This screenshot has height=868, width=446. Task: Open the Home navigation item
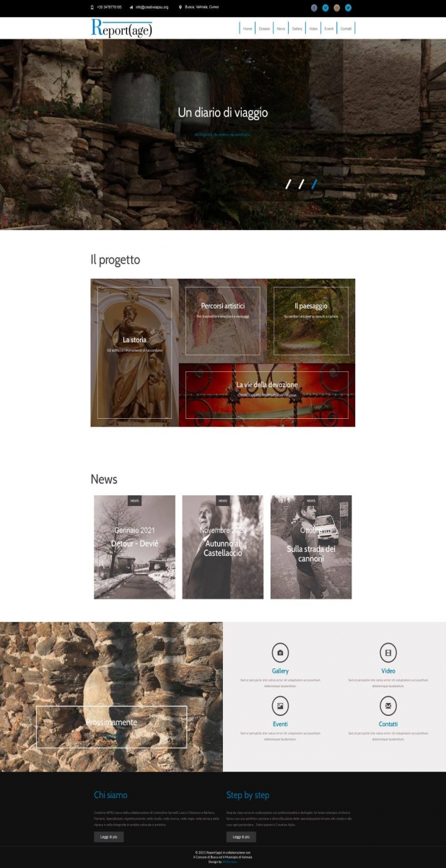click(248, 28)
